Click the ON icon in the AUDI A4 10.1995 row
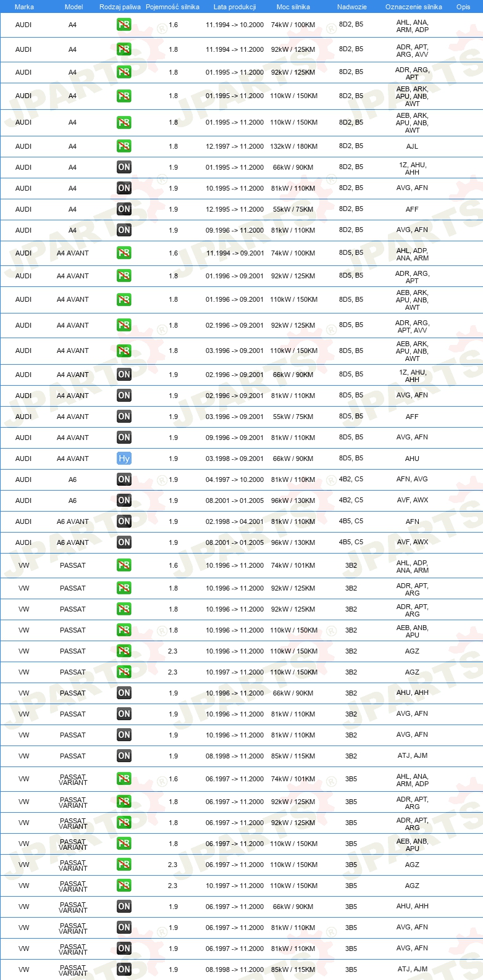Image resolution: width=483 pixels, height=980 pixels. 124,188
